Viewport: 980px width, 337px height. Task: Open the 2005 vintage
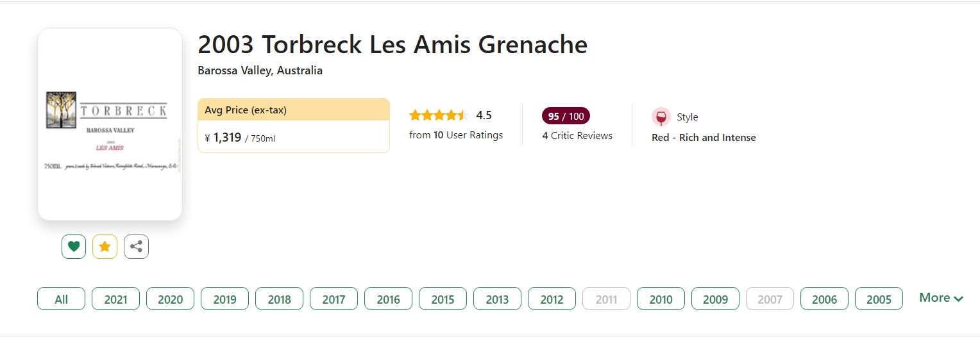[879, 299]
